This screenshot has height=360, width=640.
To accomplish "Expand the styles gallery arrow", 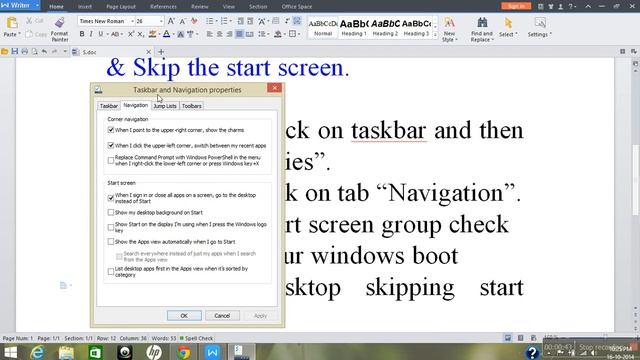I will click(435, 36).
